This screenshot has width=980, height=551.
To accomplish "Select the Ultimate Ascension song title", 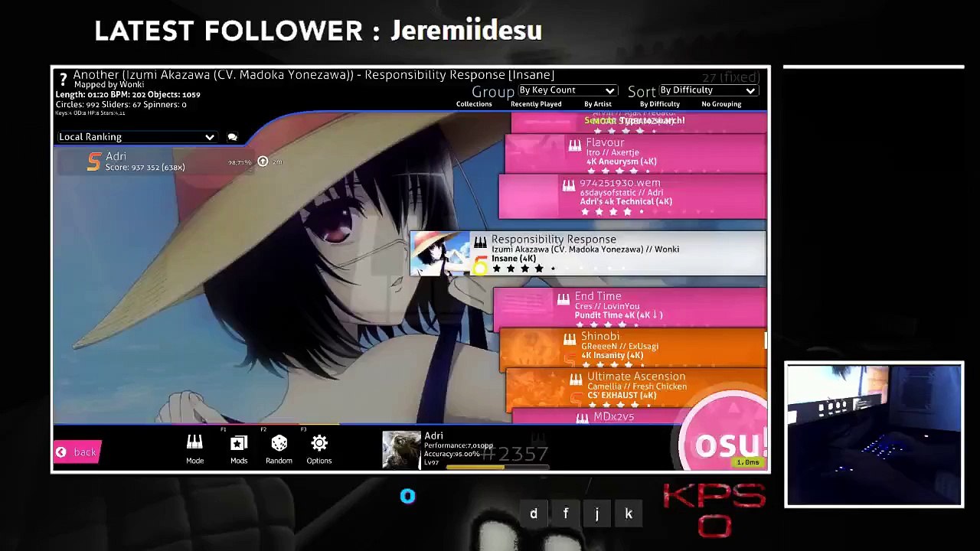I will pyautogui.click(x=636, y=377).
